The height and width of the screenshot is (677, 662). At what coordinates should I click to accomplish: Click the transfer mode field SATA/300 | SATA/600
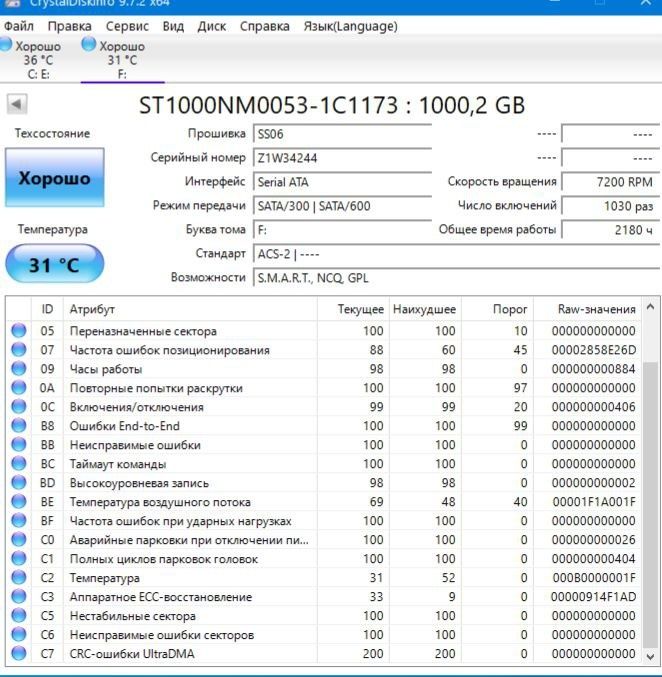tap(342, 206)
